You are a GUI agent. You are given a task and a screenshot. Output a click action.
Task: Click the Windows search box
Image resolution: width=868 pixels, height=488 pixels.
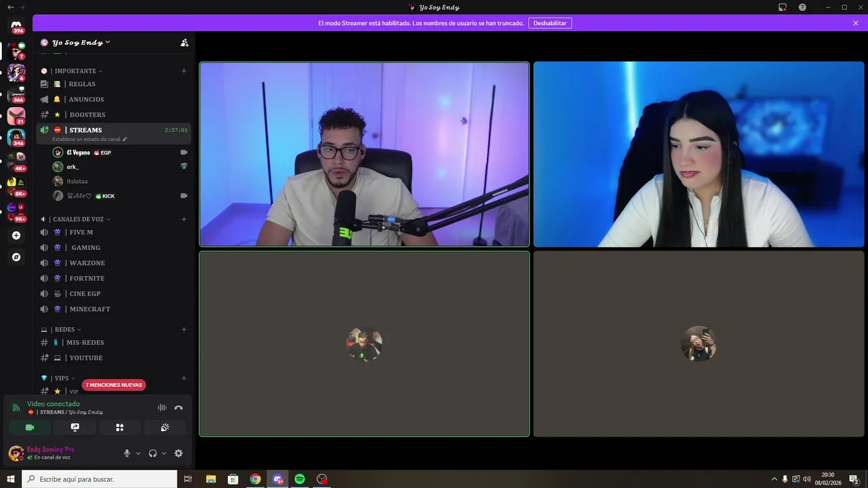coord(100,479)
